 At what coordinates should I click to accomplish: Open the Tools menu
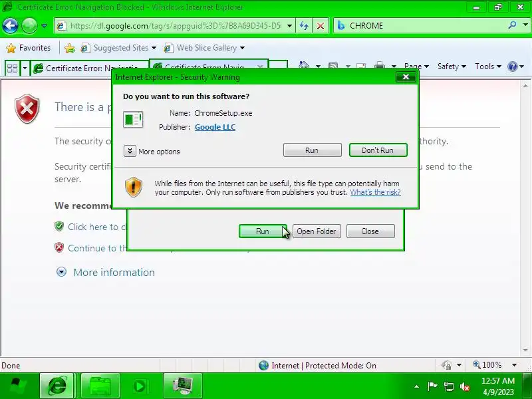pos(488,66)
